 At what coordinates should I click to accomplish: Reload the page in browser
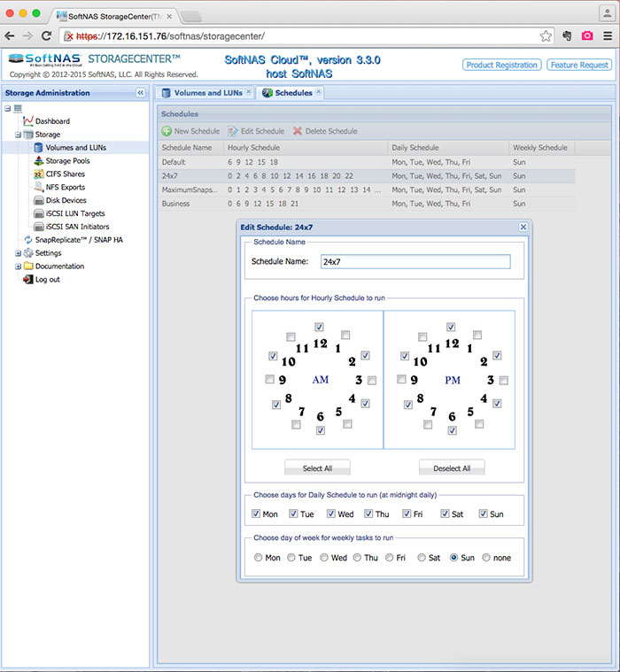[x=46, y=36]
